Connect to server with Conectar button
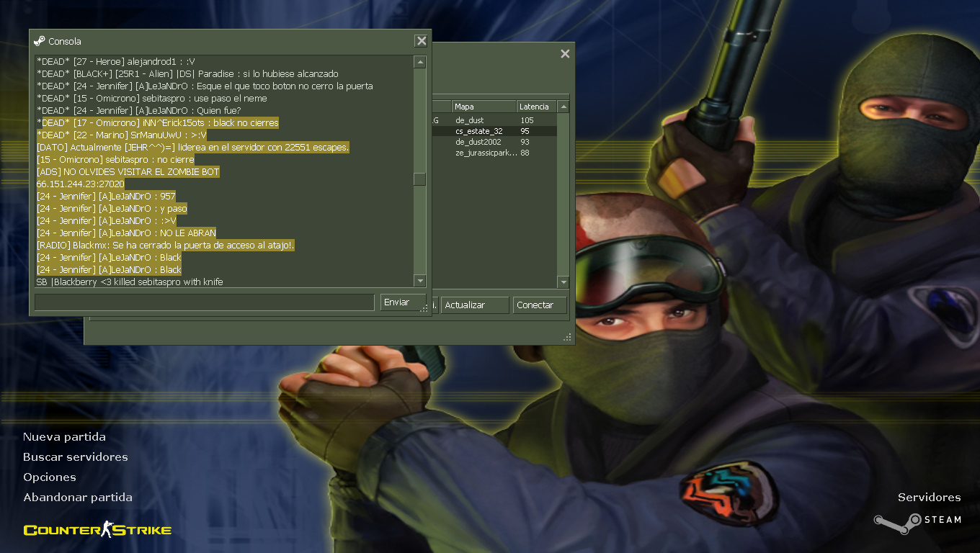Image resolution: width=980 pixels, height=553 pixels. point(540,305)
